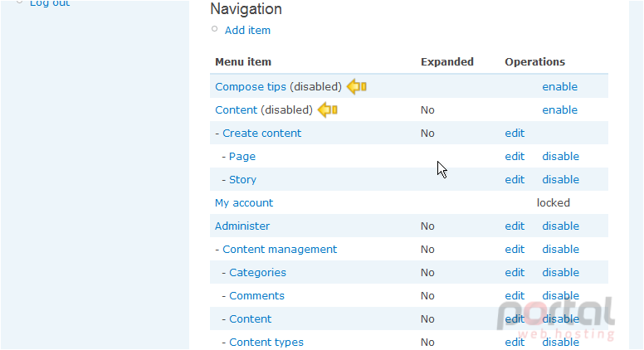Edit the Page menu item
Viewport: 644px width, 350px height.
515,156
